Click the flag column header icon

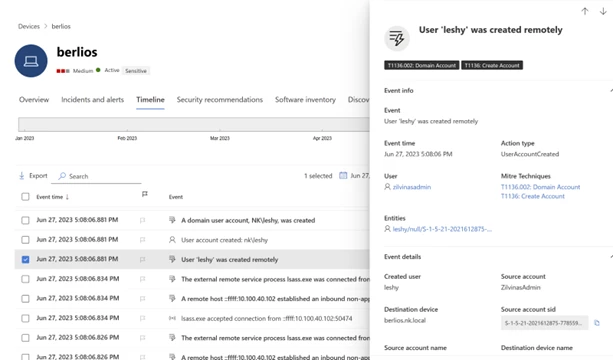(145, 194)
